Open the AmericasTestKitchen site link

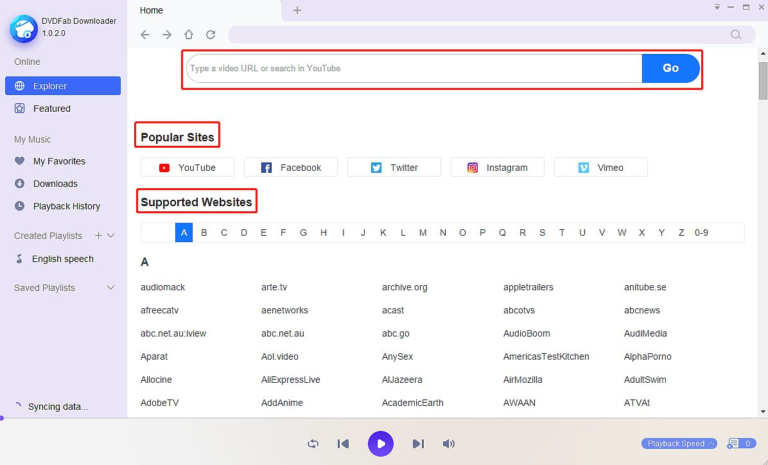546,357
